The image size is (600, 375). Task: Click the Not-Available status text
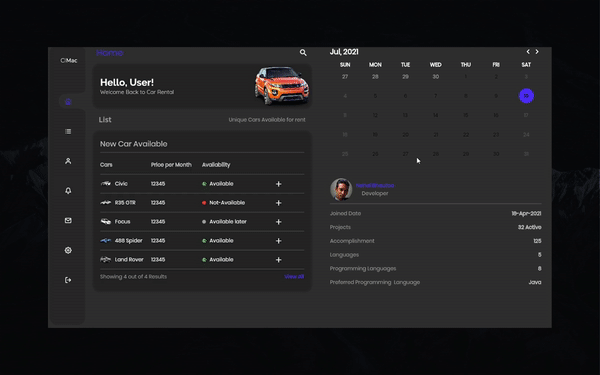[227, 203]
